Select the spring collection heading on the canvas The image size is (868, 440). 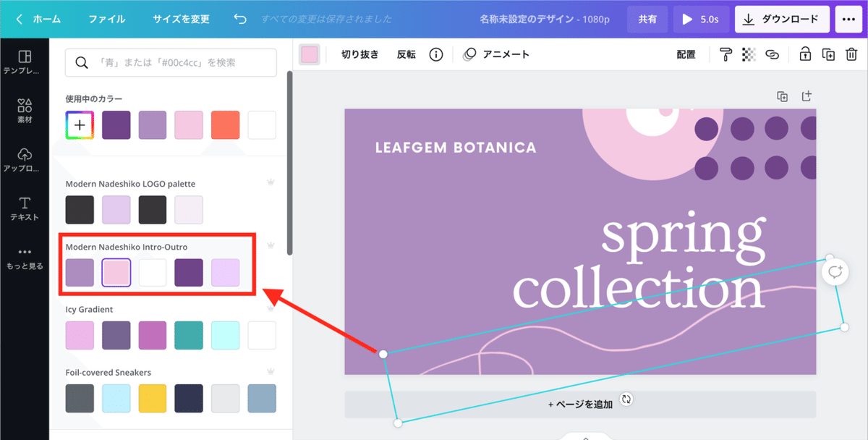coord(639,263)
